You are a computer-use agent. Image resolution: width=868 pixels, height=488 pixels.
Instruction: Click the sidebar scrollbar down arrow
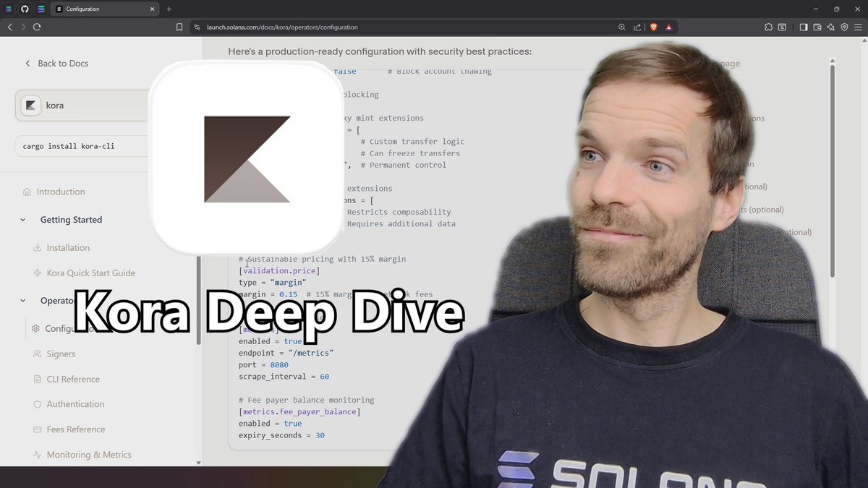[199, 462]
